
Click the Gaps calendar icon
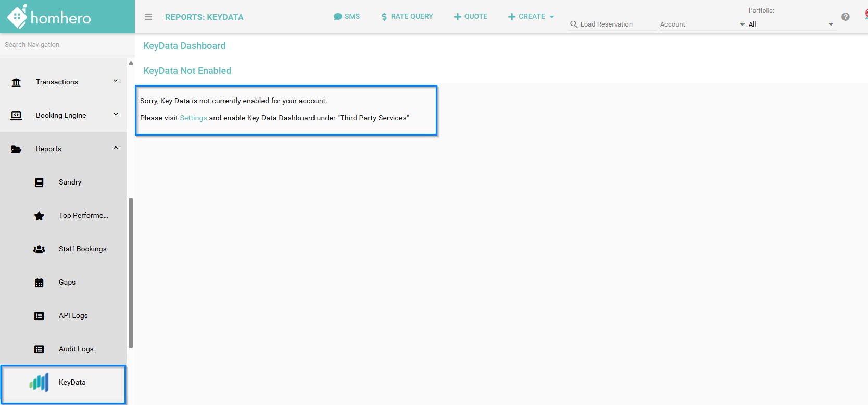39,283
